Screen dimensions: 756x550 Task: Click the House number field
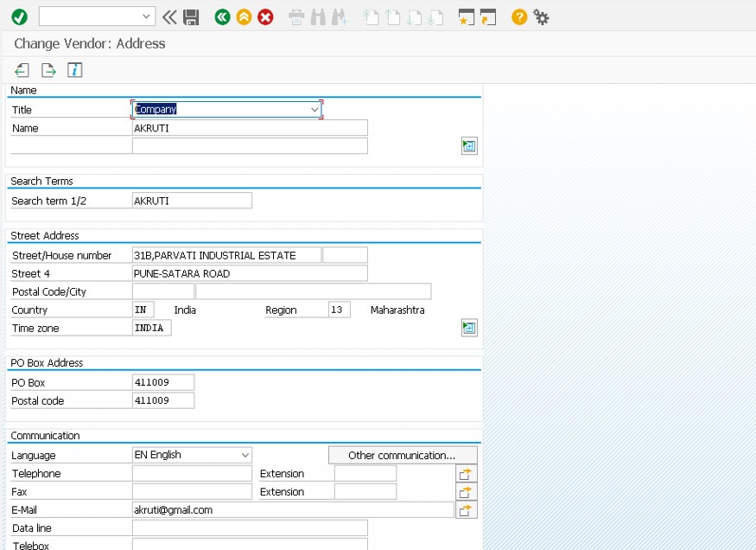[x=346, y=255]
